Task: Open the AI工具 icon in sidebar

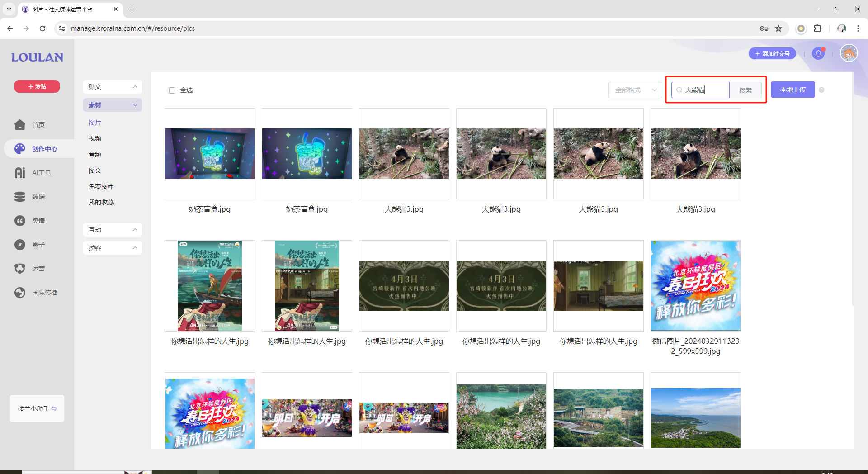Action: click(x=20, y=173)
